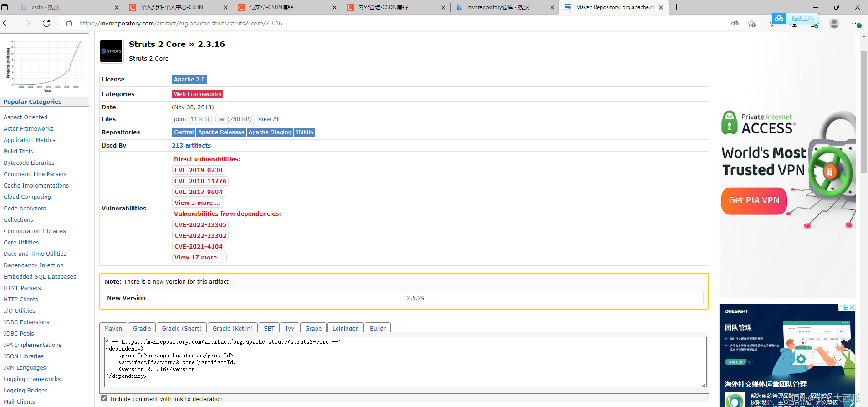Open the CVE-2019-0230 vulnerability link
Image resolution: width=868 pixels, height=407 pixels.
click(x=199, y=170)
